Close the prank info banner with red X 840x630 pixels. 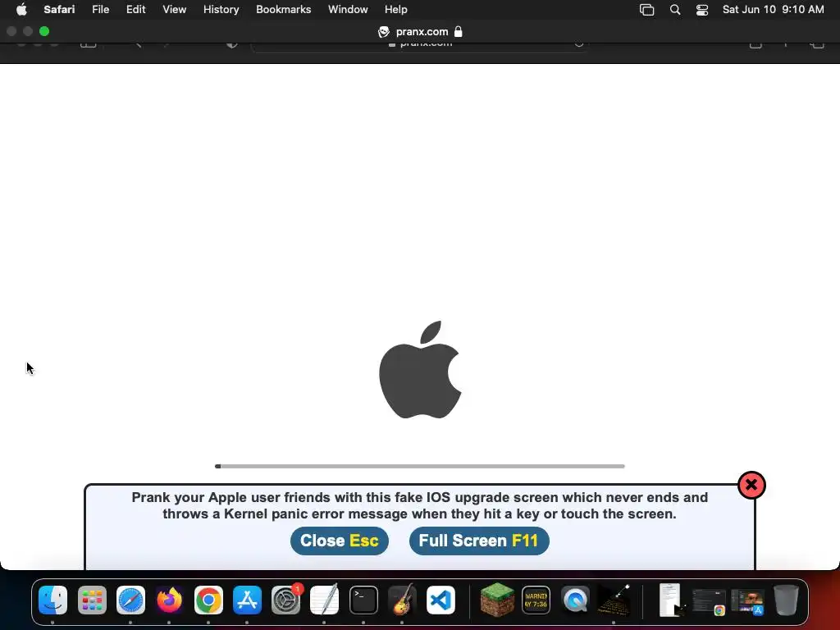751,486
